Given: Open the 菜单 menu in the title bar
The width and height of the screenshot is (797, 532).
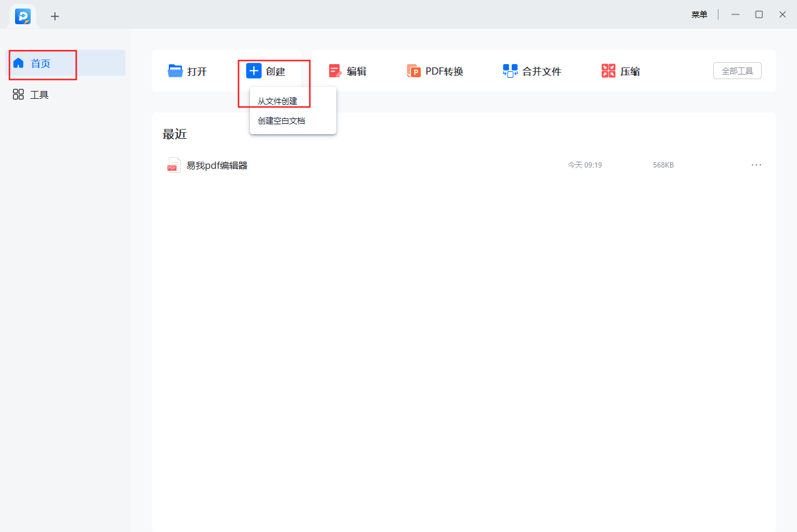Looking at the screenshot, I should (x=699, y=14).
